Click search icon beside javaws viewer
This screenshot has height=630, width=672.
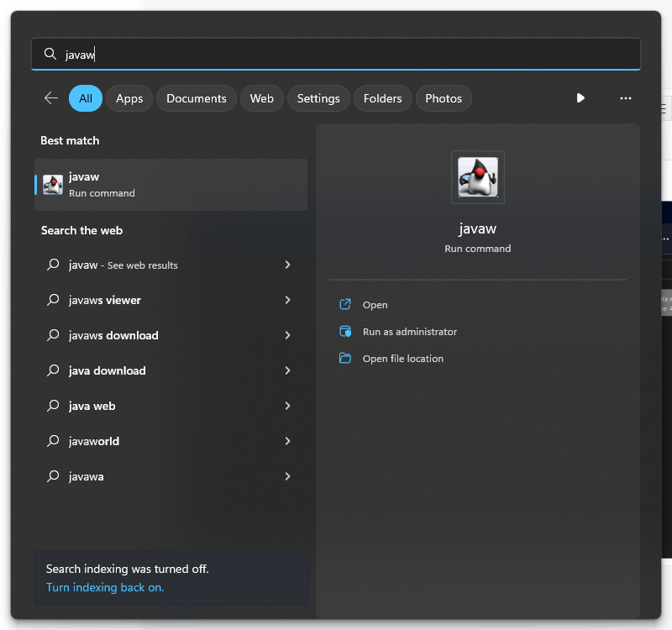[53, 300]
